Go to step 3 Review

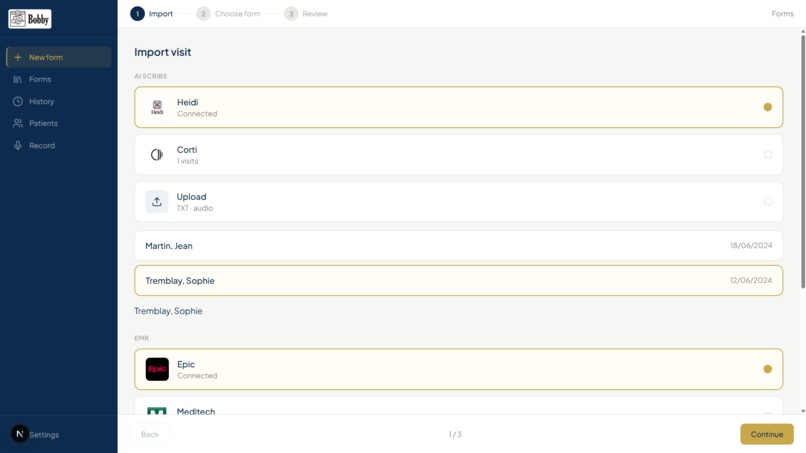point(306,14)
